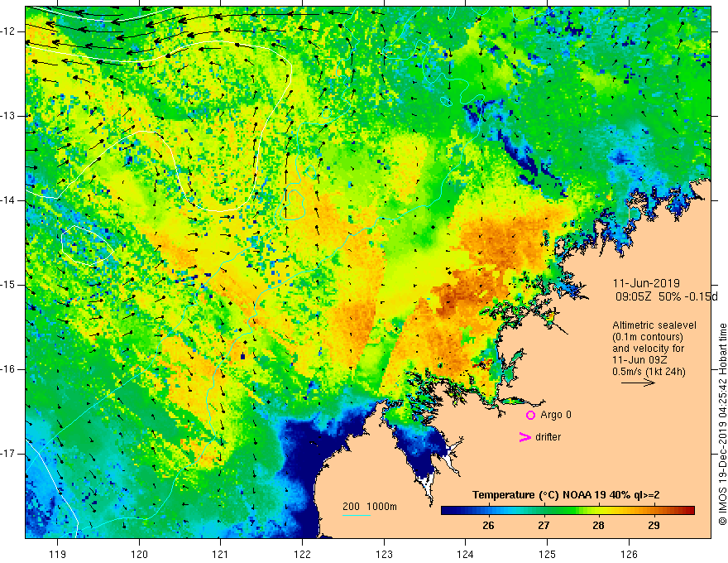The height and width of the screenshot is (563, 728).
Task: Click the colorbar label 27
Action: pyautogui.click(x=544, y=526)
